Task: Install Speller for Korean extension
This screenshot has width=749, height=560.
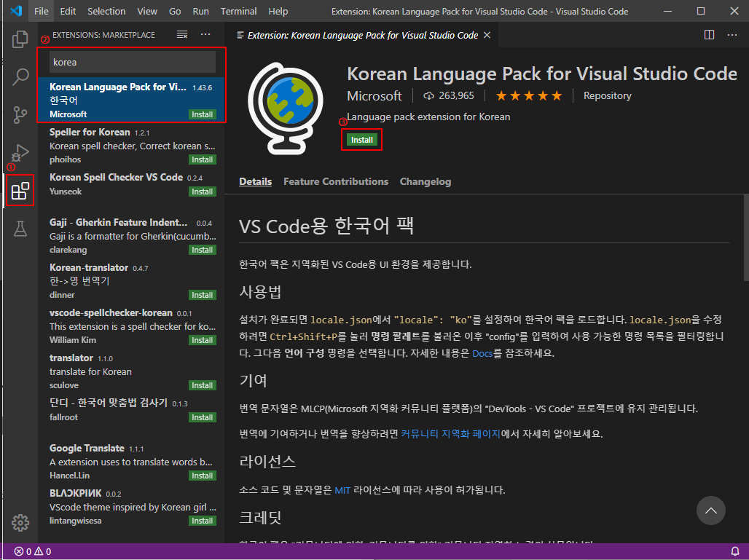Action: click(x=202, y=159)
